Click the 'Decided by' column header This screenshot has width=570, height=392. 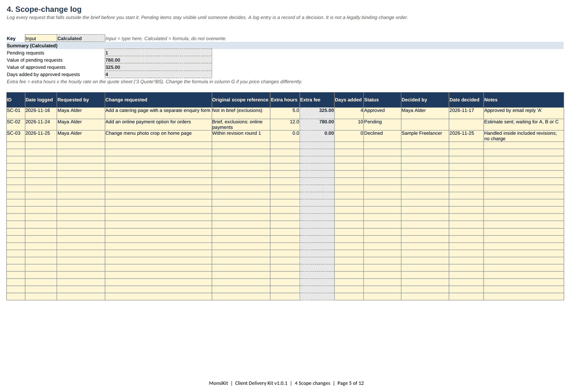coord(425,100)
